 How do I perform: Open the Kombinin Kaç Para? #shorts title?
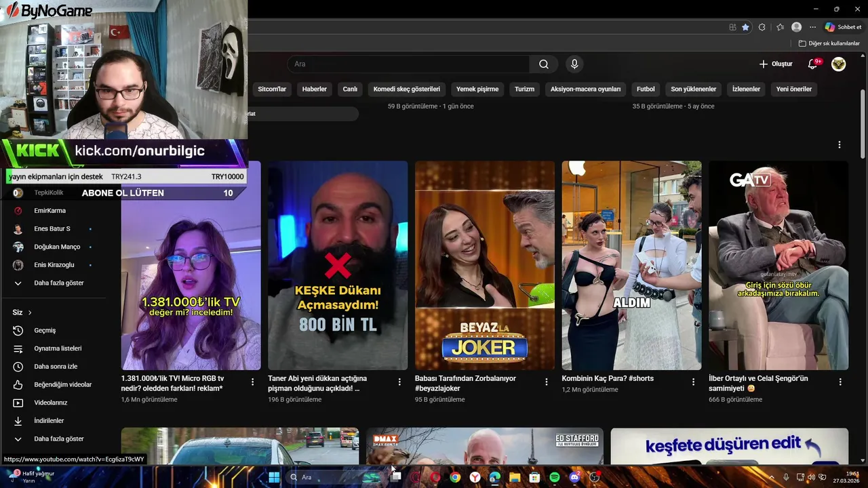pyautogui.click(x=608, y=378)
